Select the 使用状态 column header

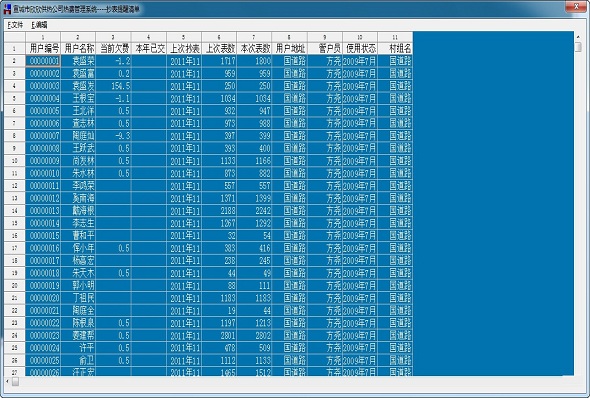point(360,48)
